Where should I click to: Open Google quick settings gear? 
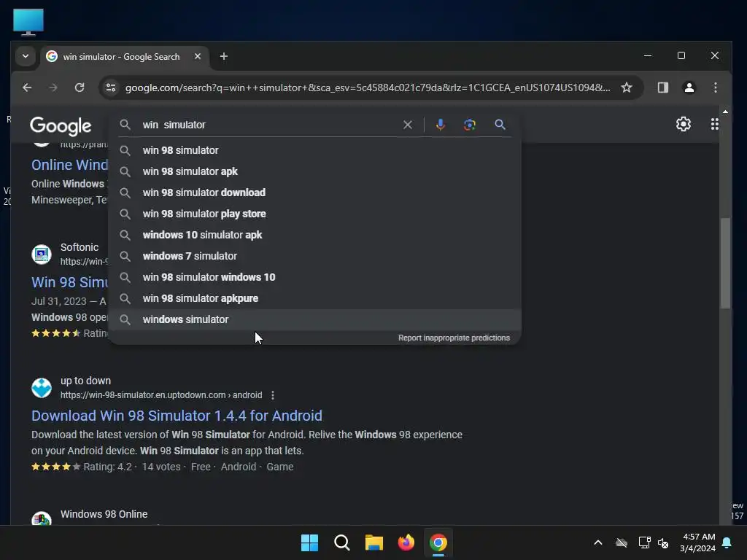coord(683,124)
